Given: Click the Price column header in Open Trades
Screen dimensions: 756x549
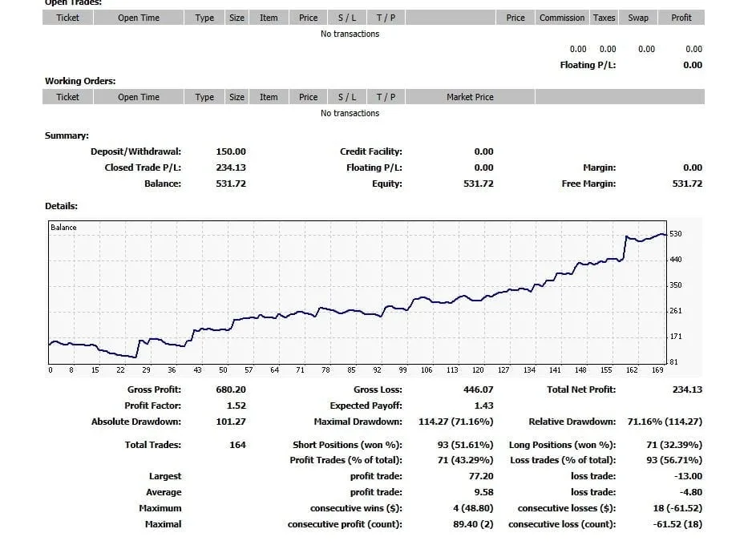Looking at the screenshot, I should coord(307,17).
